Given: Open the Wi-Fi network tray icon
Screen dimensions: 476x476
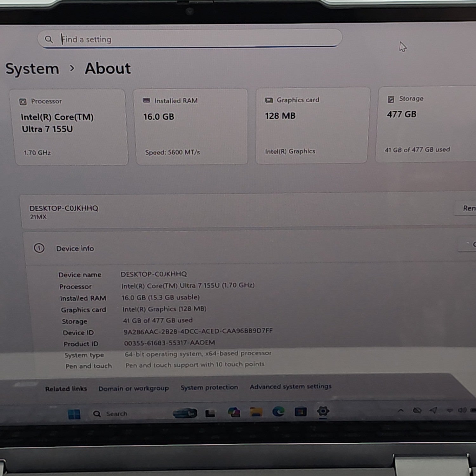Looking at the screenshot, I should point(450,410).
